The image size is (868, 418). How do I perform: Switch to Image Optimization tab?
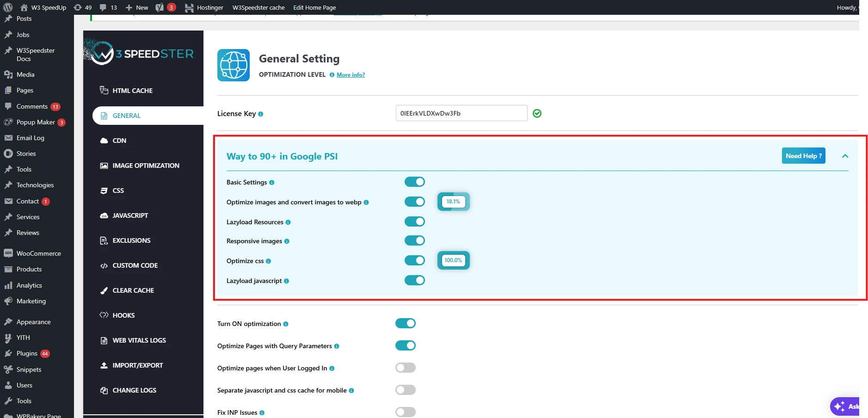pos(146,166)
